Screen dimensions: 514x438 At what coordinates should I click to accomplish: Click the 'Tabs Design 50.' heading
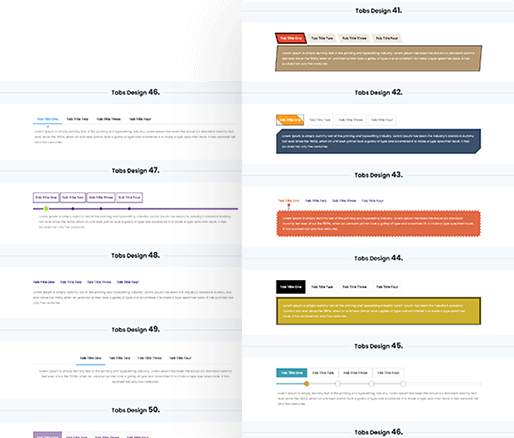(135, 410)
